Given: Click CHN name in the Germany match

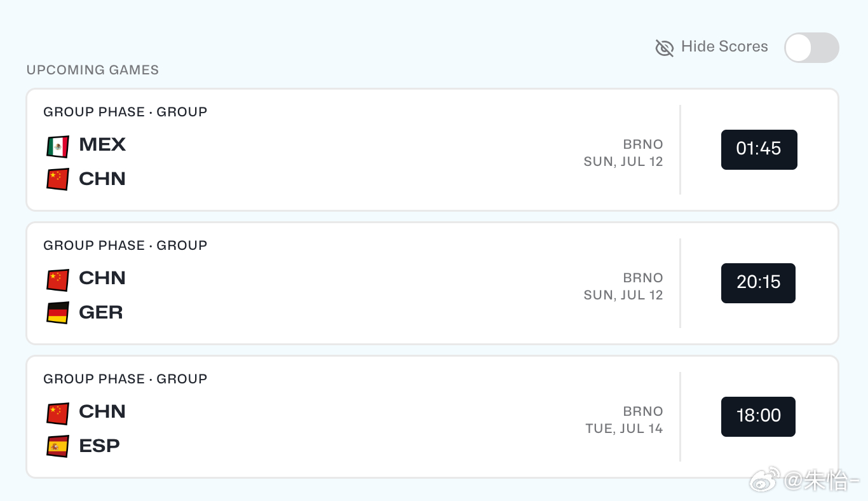Looking at the screenshot, I should pyautogui.click(x=102, y=278).
